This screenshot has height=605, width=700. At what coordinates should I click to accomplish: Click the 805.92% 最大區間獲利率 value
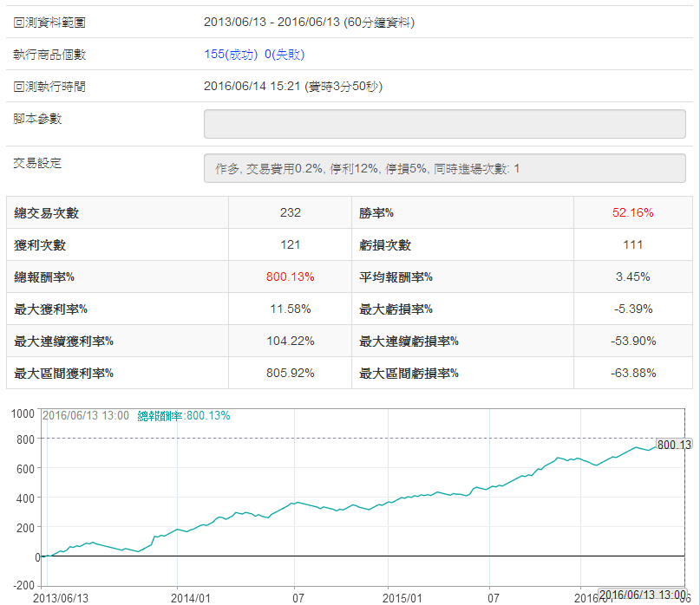tap(291, 374)
